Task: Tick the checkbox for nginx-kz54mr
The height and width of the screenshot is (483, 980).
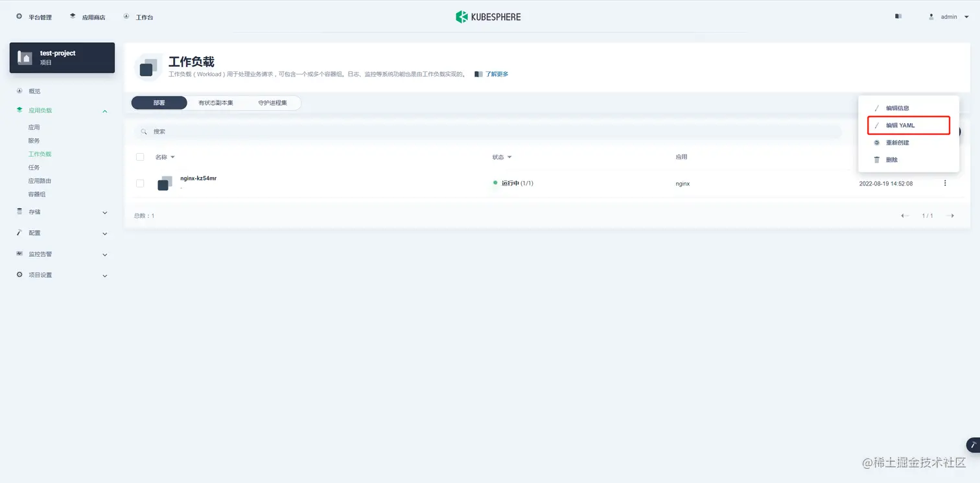Action: (140, 183)
